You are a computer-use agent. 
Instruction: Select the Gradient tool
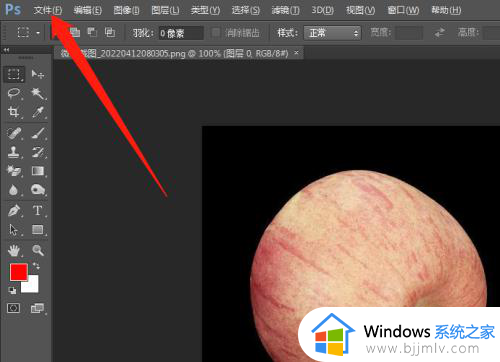tap(37, 171)
